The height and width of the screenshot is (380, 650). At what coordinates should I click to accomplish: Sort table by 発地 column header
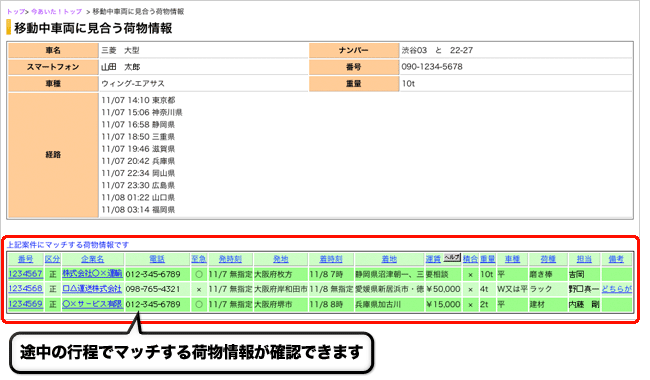point(281,259)
